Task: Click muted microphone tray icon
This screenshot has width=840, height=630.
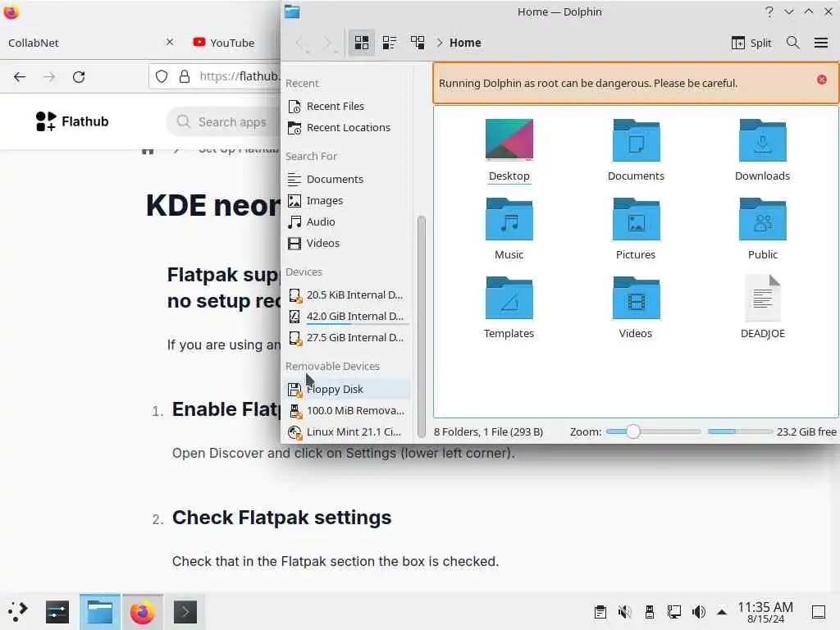Action: (x=624, y=611)
